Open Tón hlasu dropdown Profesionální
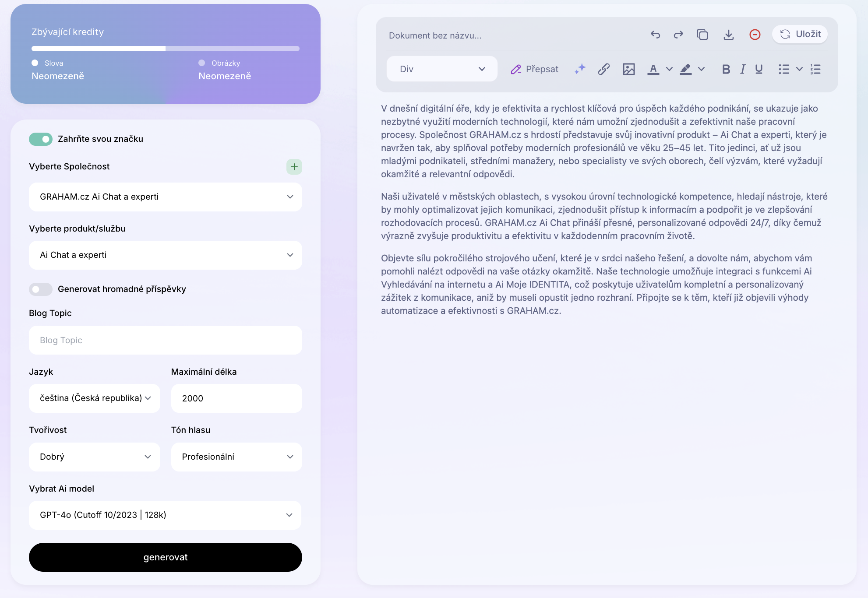 [236, 457]
